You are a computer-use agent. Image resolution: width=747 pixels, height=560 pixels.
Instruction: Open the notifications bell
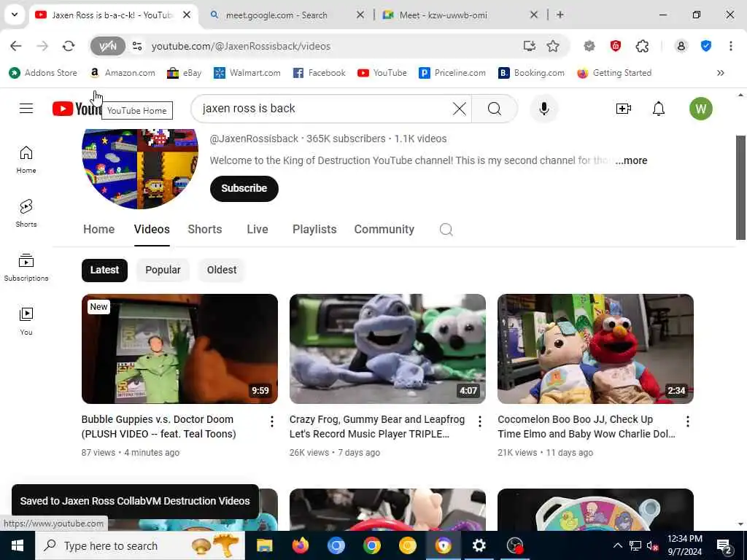[x=659, y=109]
